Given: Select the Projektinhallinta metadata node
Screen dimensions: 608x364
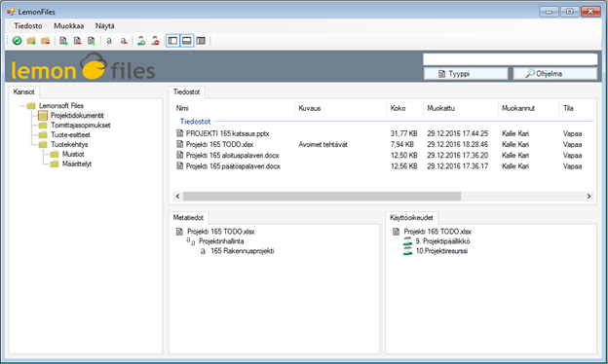Looking at the screenshot, I should 221,241.
